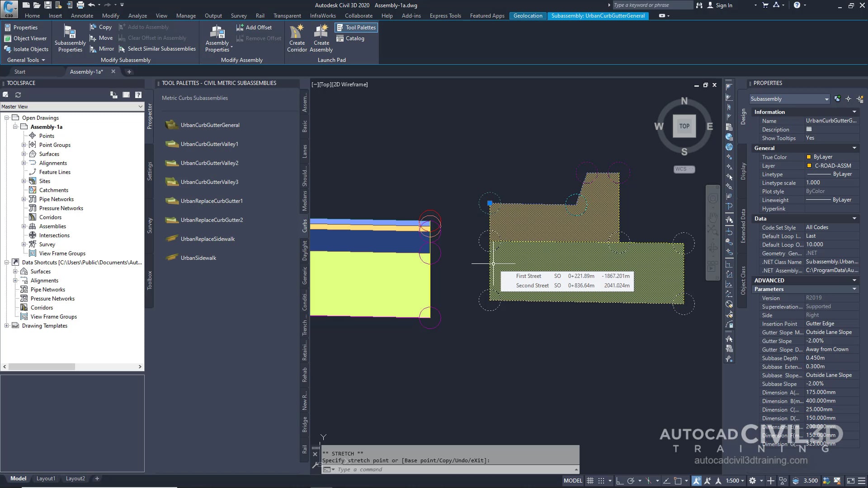Open the Create Assembly tool
This screenshot has width=868, height=488.
[x=321, y=38]
